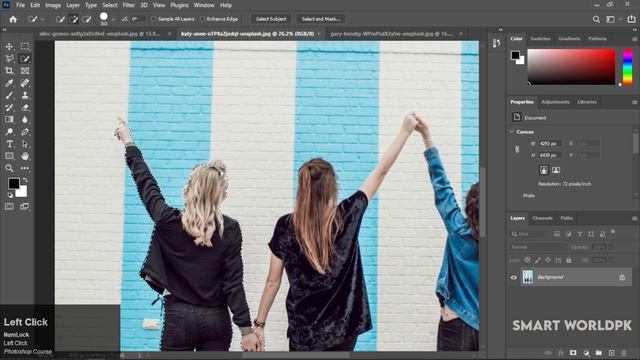Toggle link width and height chain
The height and width of the screenshot is (360, 640).
(517, 149)
